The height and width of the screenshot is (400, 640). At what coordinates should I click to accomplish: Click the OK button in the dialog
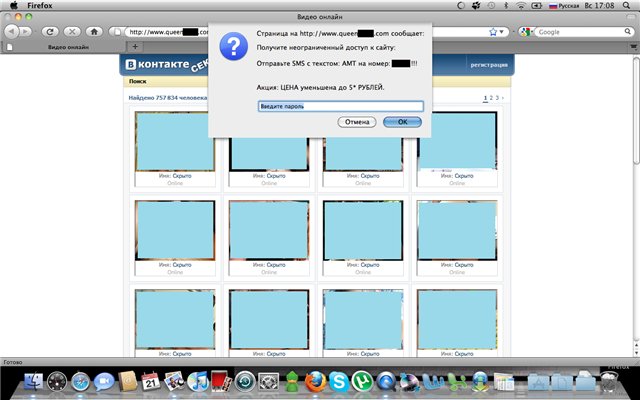pyautogui.click(x=402, y=122)
